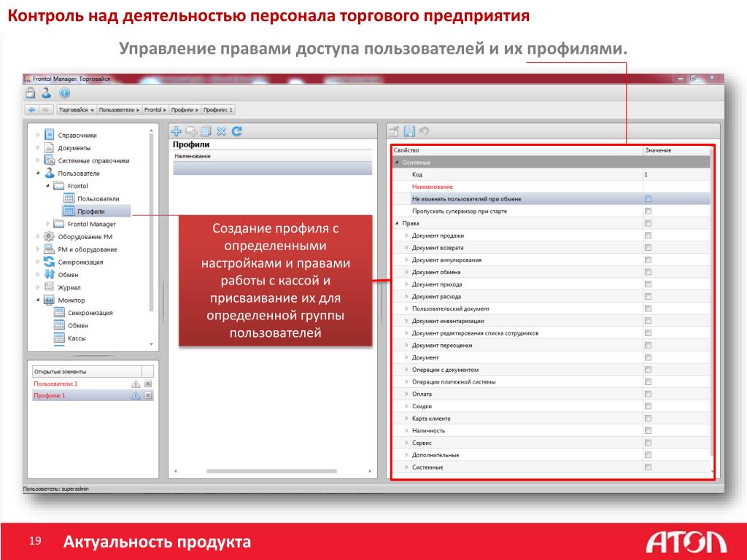
Task: Go forward with the right arrow button
Action: coord(45,109)
